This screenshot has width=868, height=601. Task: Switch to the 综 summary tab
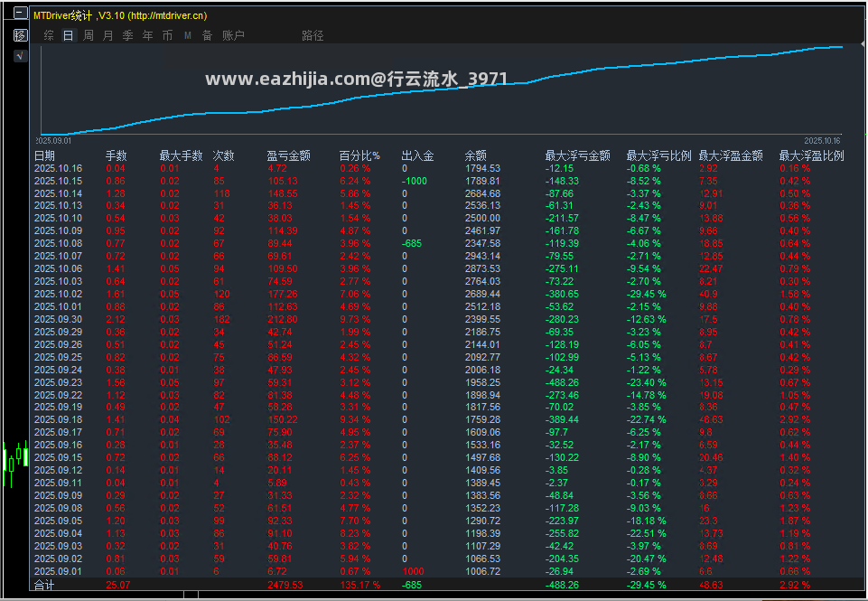49,35
